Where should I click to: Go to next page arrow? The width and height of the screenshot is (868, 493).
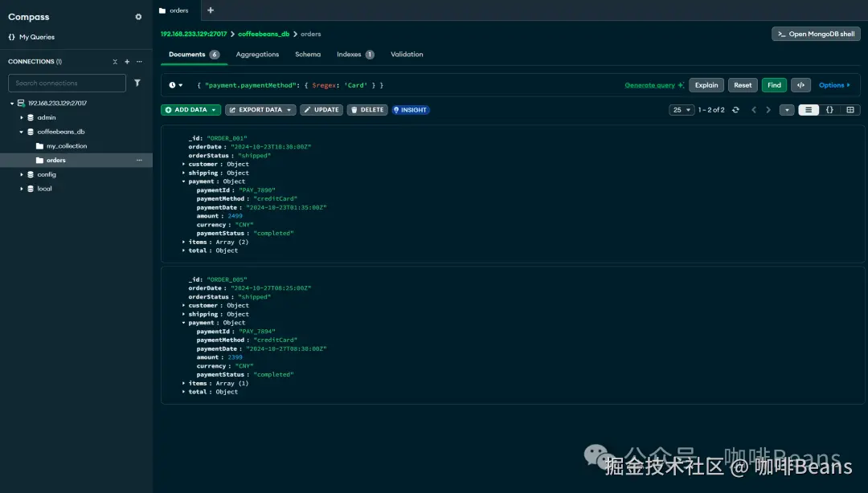point(768,110)
